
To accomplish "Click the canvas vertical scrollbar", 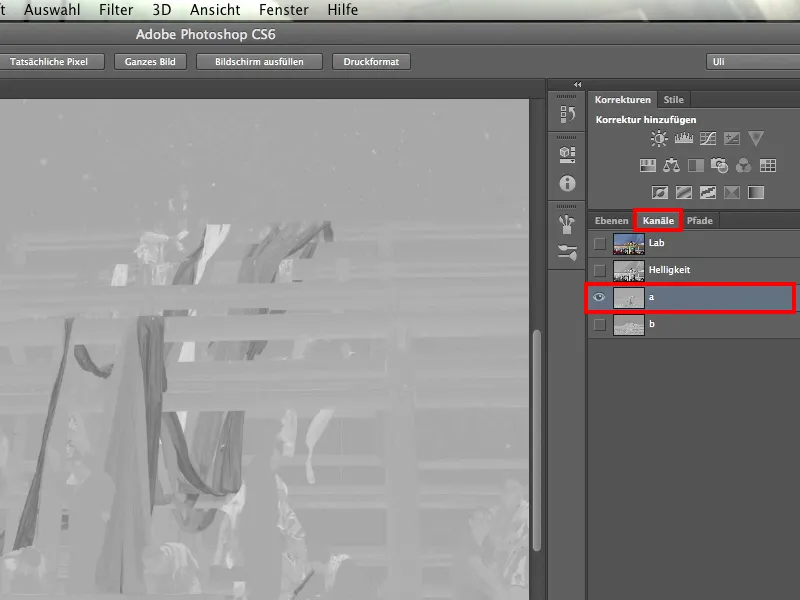I will pyautogui.click(x=537, y=440).
